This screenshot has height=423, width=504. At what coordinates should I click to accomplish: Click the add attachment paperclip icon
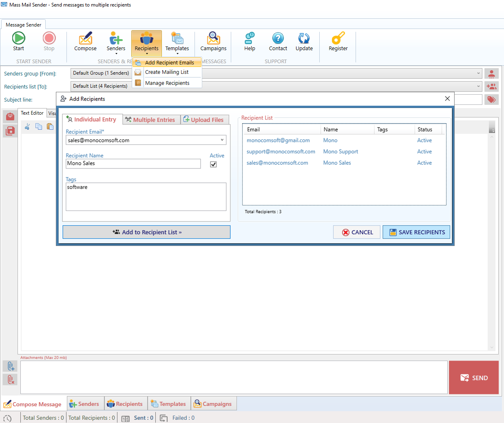(x=10, y=366)
